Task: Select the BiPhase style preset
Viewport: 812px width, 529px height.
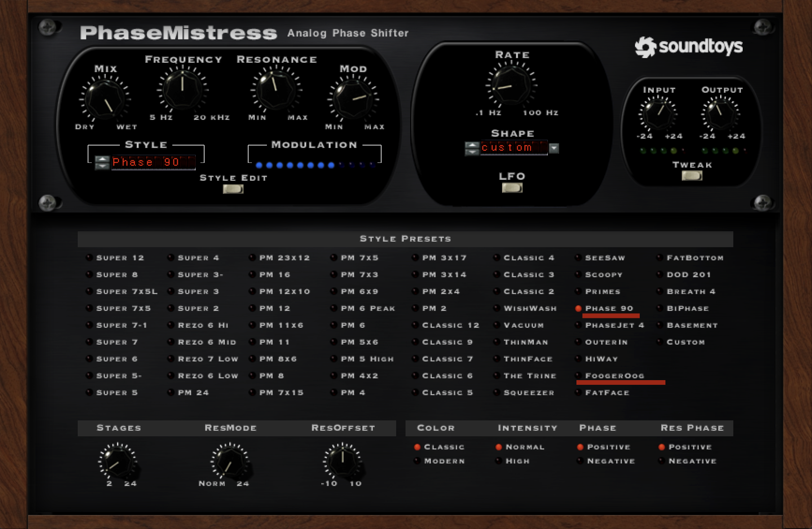Action: click(x=683, y=309)
